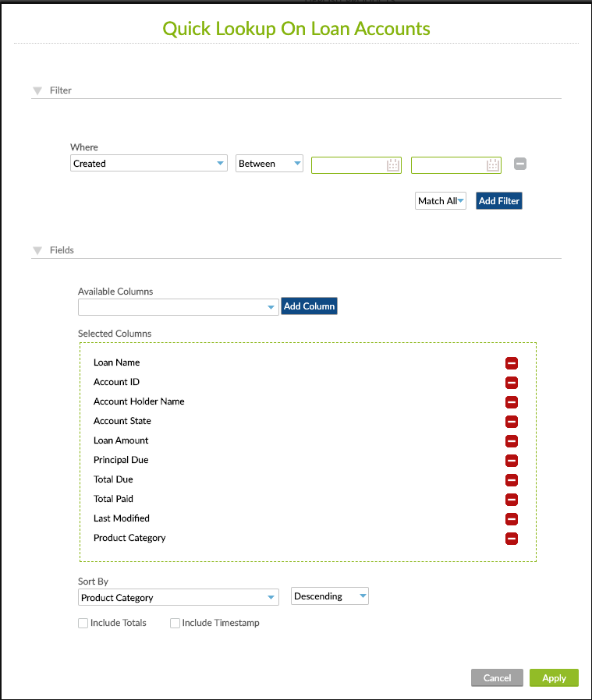Remove the Loan Name column
The height and width of the screenshot is (700, 592).
(512, 363)
